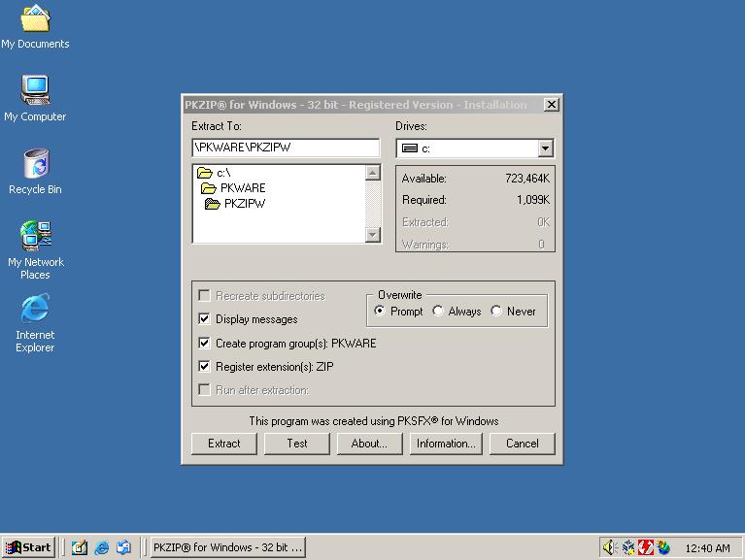Uncheck Display messages checkbox
745x560 pixels.
coord(204,319)
